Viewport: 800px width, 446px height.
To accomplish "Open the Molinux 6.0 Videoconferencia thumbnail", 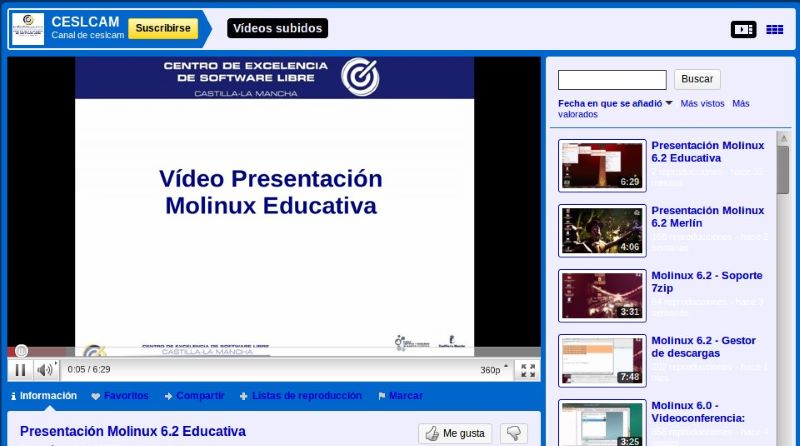I will 602,423.
